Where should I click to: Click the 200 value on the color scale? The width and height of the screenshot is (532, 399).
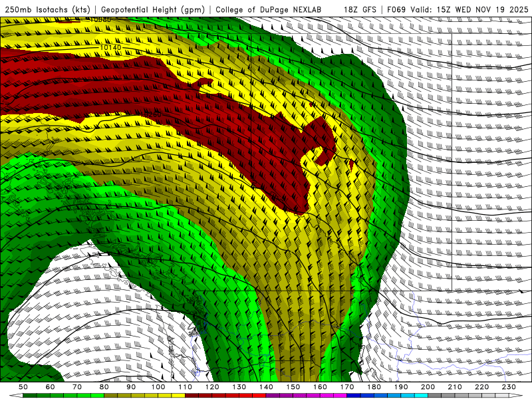click(428, 387)
